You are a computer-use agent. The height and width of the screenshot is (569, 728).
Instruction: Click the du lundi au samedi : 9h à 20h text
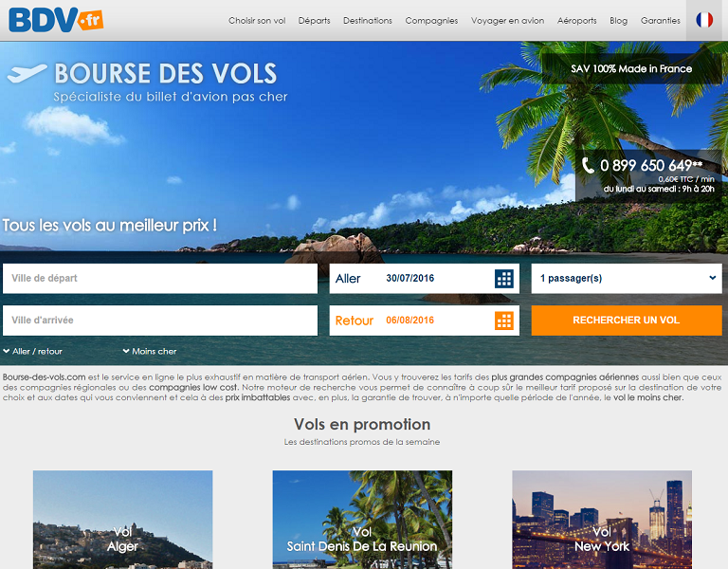pos(659,189)
